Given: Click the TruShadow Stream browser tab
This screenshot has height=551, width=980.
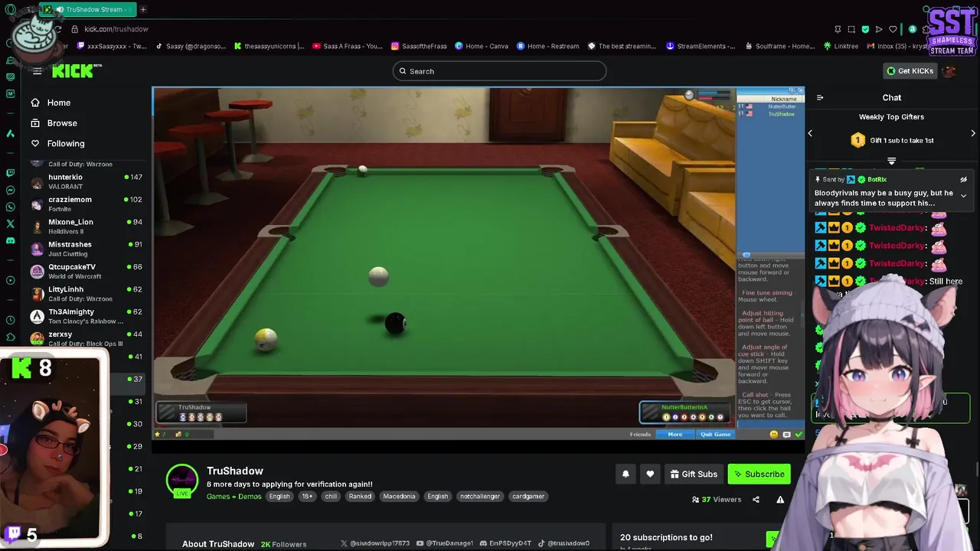Looking at the screenshot, I should pyautogui.click(x=88, y=9).
